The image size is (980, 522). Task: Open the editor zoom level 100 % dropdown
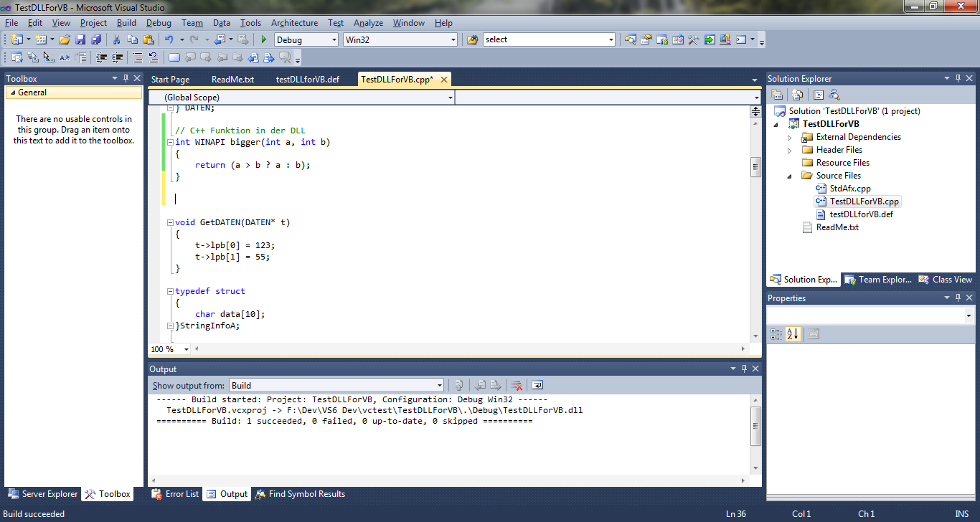pos(187,349)
